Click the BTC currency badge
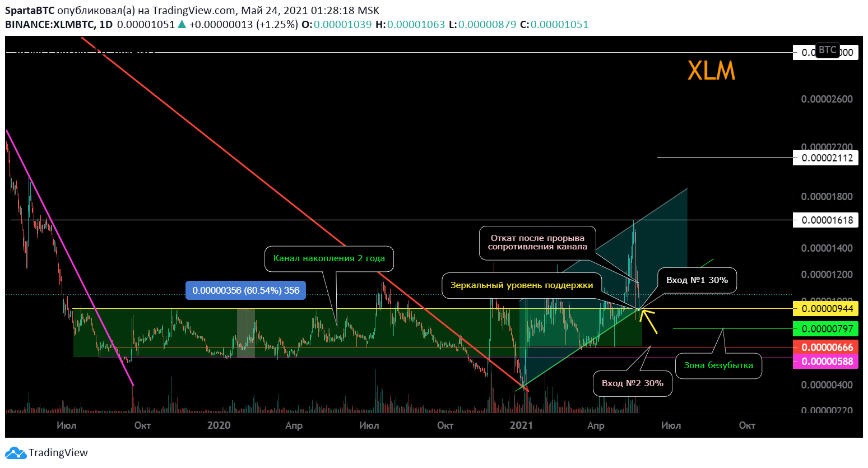Screen dimensions: 868x468 (827, 50)
